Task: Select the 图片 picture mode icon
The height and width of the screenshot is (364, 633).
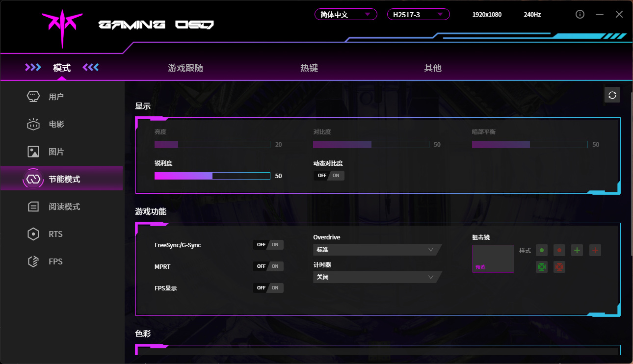Action: pyautogui.click(x=33, y=152)
